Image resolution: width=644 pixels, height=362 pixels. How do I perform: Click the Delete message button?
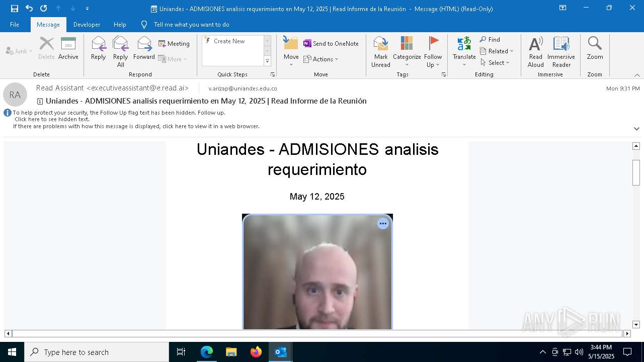tap(46, 49)
